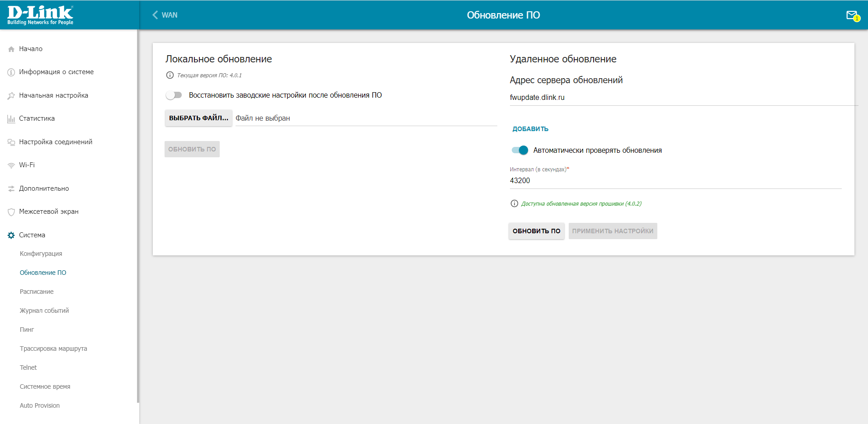
Task: Click the Статистика bar chart icon
Action: (x=11, y=119)
